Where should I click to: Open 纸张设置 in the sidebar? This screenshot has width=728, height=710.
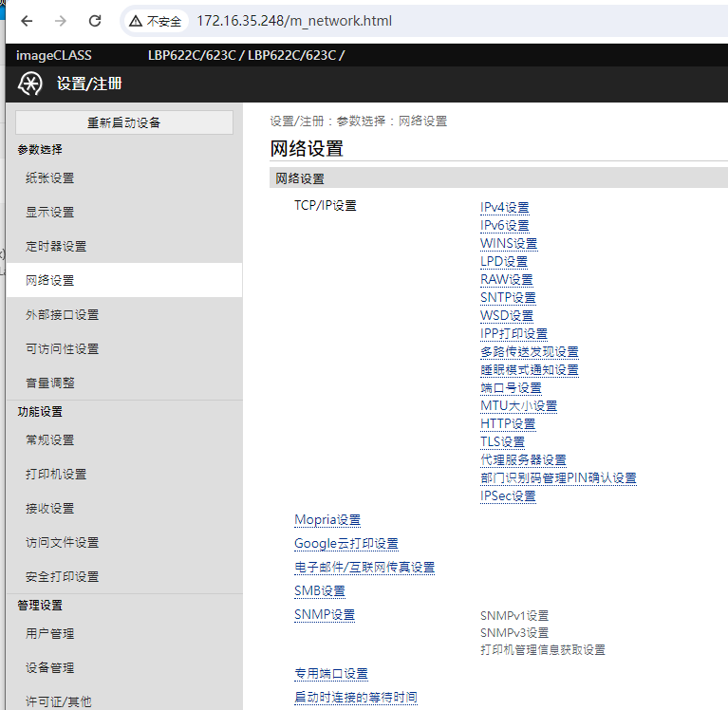pos(50,177)
